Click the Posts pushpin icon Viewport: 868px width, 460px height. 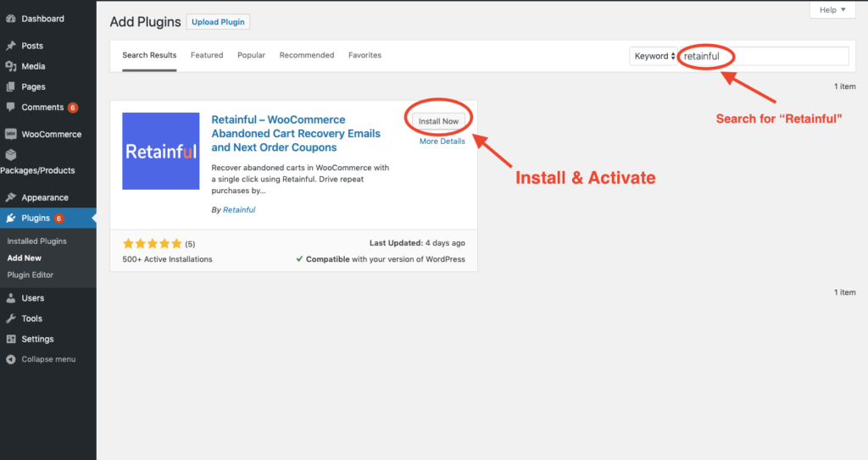pyautogui.click(x=10, y=46)
